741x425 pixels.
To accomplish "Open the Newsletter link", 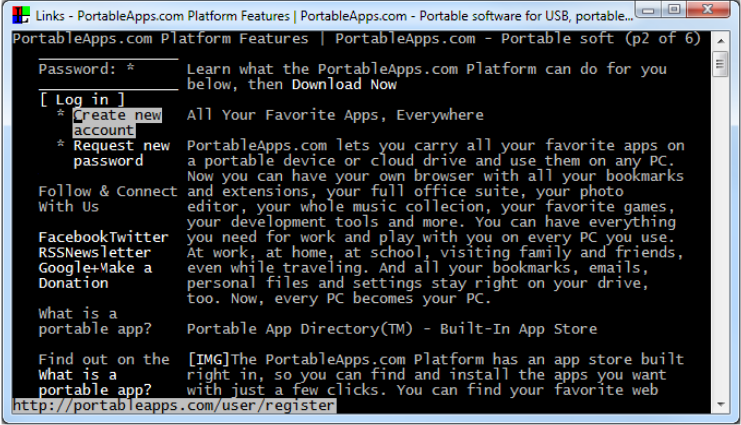I will [108, 252].
